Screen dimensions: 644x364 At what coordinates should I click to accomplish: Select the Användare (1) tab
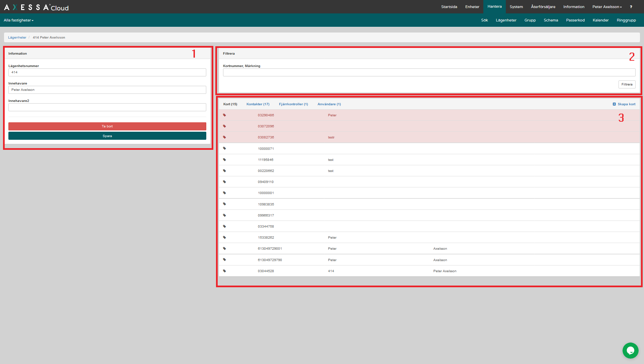pyautogui.click(x=329, y=104)
